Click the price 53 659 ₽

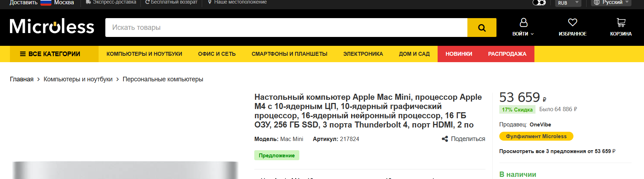click(x=523, y=97)
